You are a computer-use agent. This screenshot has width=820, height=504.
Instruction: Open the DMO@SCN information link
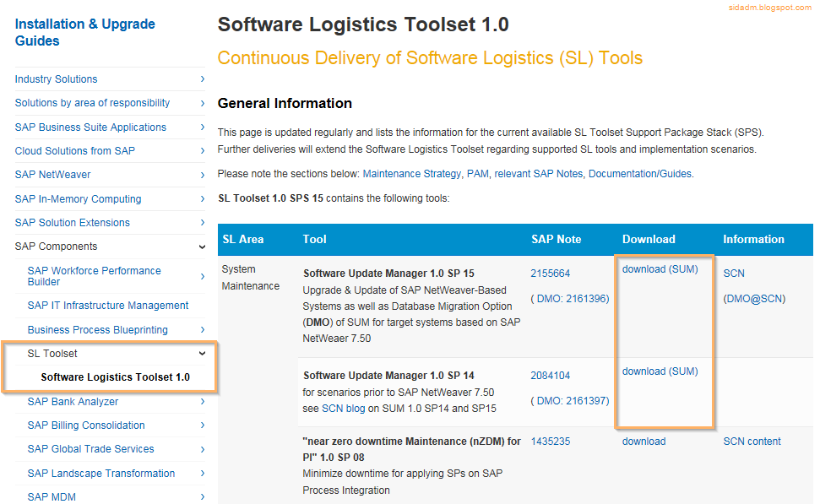click(754, 299)
